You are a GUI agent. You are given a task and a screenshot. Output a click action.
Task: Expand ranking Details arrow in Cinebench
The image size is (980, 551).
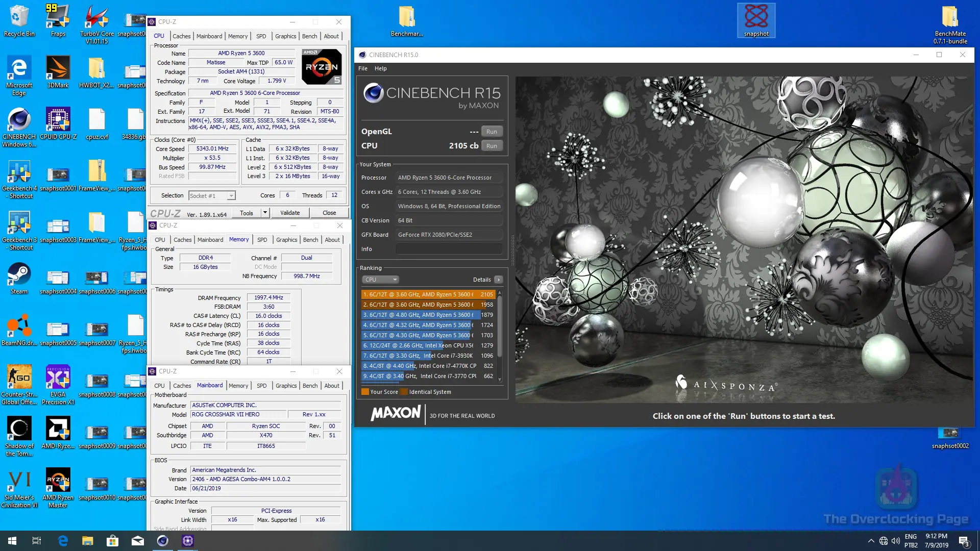point(499,280)
